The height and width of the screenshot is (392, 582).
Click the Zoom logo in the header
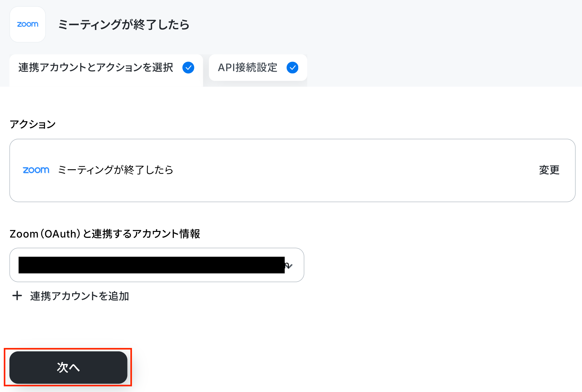(28, 25)
